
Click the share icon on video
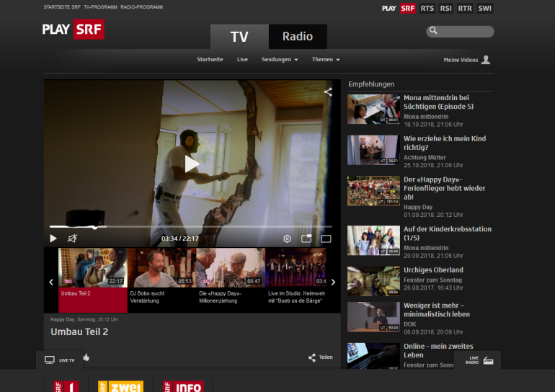tap(328, 92)
